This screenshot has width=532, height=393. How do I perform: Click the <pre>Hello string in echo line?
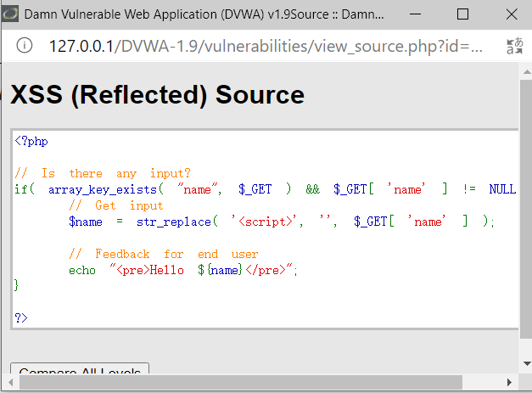pos(147,270)
